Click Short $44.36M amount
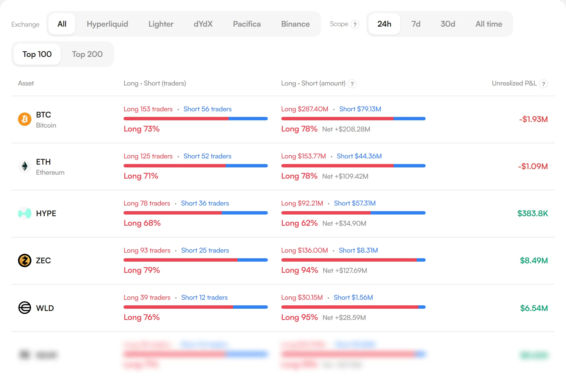566x392 pixels. (359, 156)
